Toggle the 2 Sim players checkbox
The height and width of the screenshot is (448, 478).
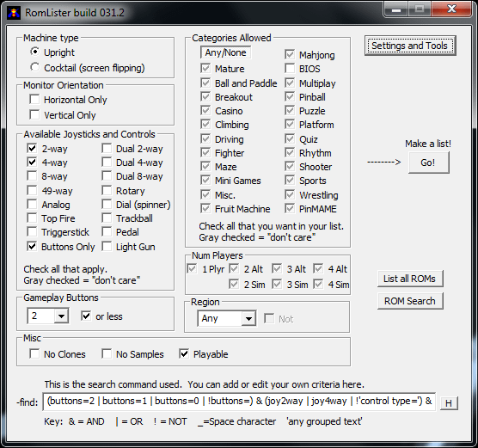(234, 285)
